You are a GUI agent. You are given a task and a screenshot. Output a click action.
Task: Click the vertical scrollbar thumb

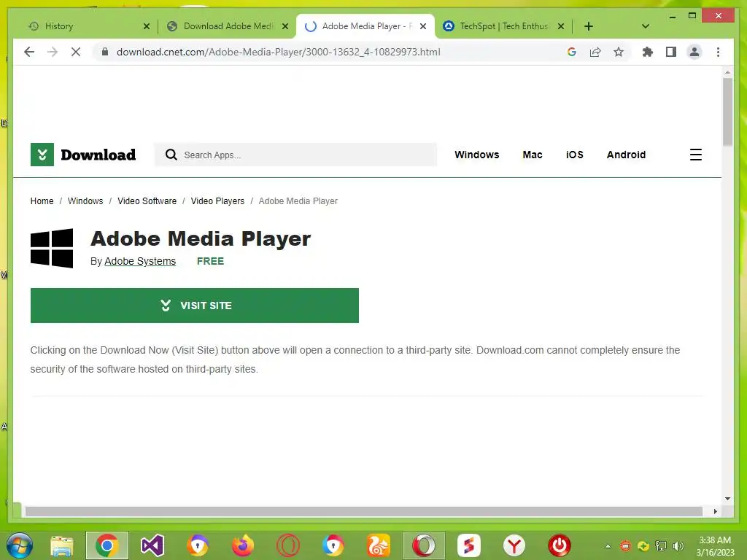click(727, 112)
